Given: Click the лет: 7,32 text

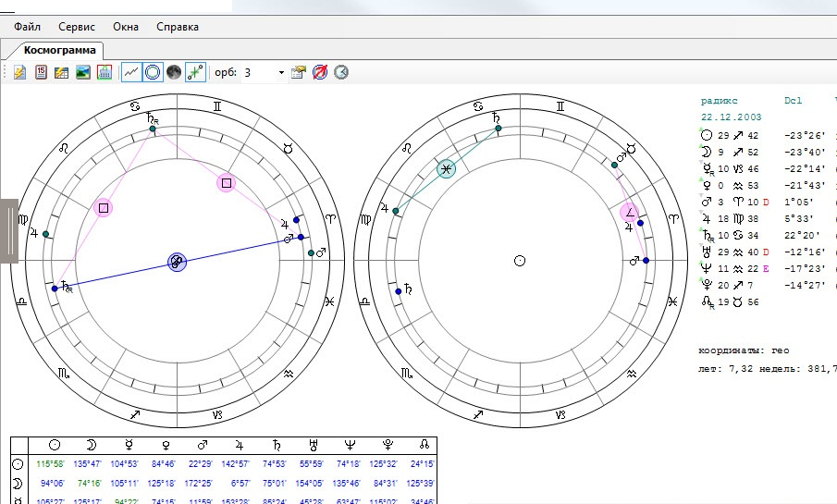Looking at the screenshot, I should tap(725, 368).
